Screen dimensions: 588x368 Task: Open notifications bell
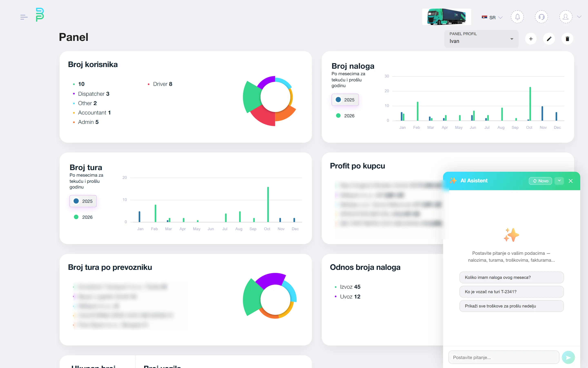pyautogui.click(x=517, y=17)
